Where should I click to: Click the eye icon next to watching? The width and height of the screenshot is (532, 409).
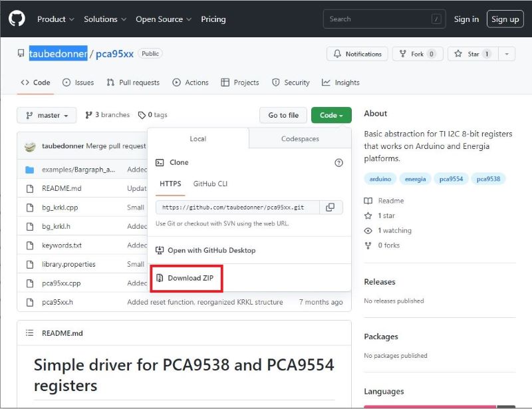point(368,231)
